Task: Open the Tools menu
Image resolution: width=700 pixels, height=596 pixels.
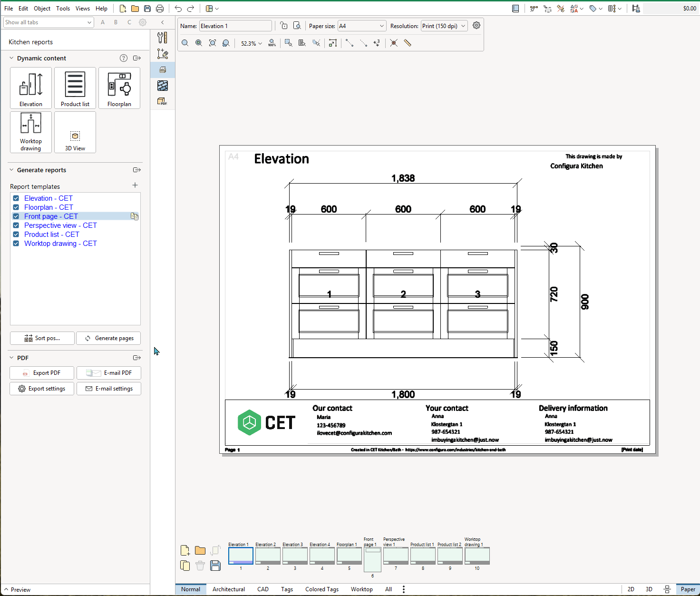Action: click(63, 9)
